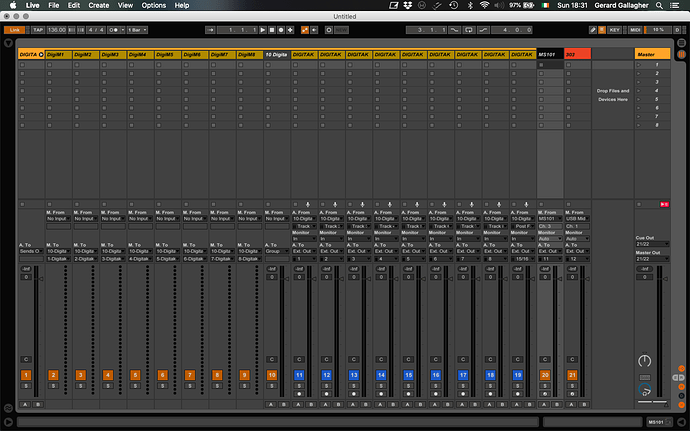The width and height of the screenshot is (690, 431).
Task: Click the D disk overload indicator
Action: click(678, 30)
